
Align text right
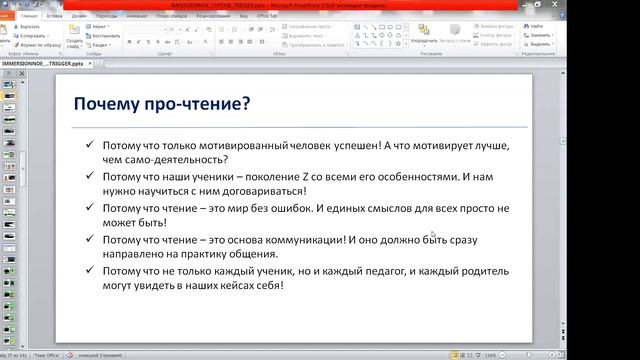(x=240, y=42)
